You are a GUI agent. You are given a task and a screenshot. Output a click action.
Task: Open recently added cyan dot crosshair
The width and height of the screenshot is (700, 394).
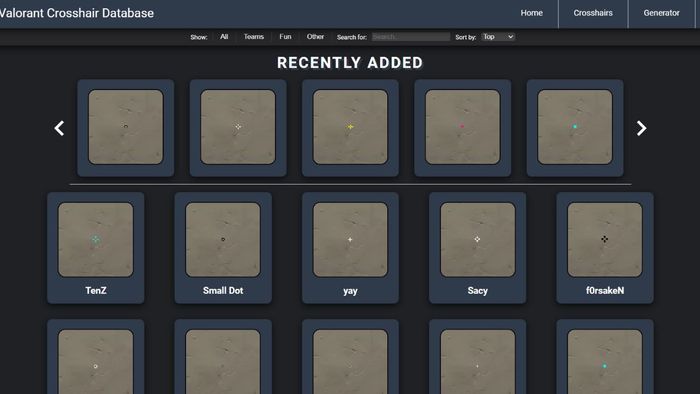[575, 128]
